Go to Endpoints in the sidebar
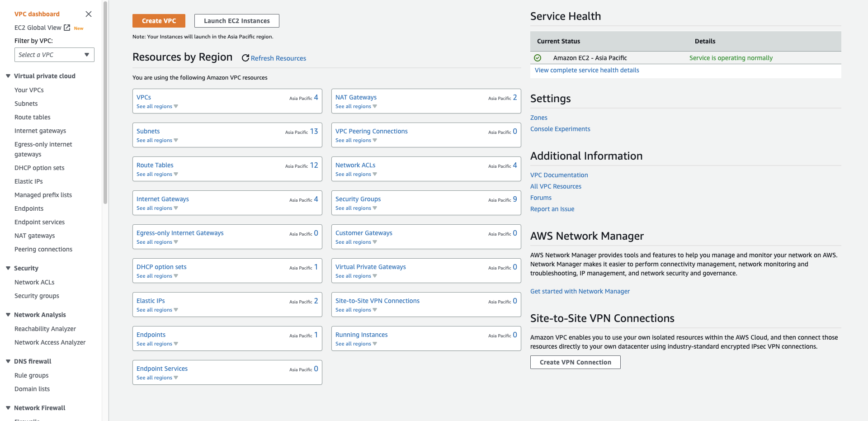Image resolution: width=868 pixels, height=421 pixels. pyautogui.click(x=29, y=208)
